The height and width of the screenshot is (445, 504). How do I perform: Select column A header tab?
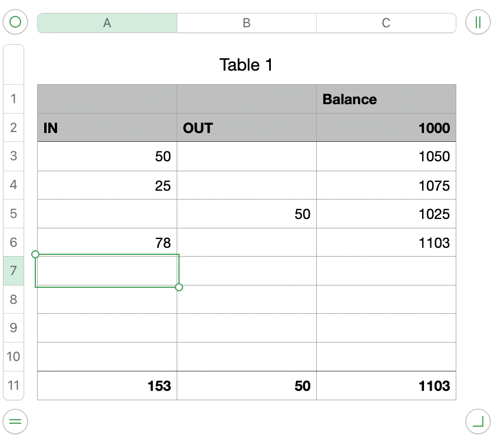[107, 23]
